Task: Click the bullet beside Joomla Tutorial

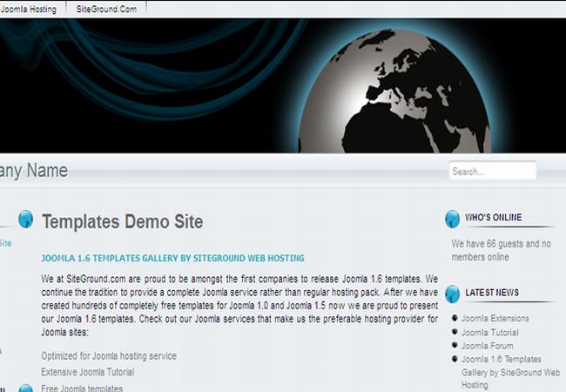Action: click(455, 332)
